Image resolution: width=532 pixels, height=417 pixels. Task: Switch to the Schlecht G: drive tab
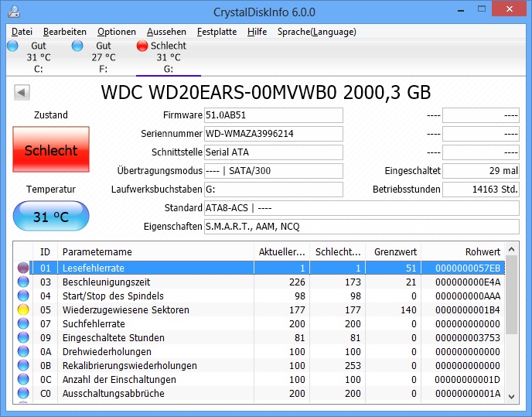coord(169,57)
